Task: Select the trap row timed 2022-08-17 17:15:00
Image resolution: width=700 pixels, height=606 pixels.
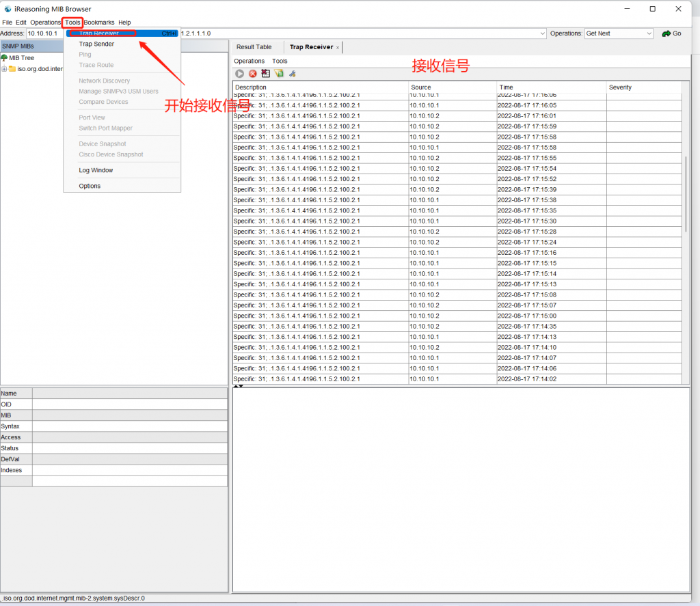Action: click(457, 316)
